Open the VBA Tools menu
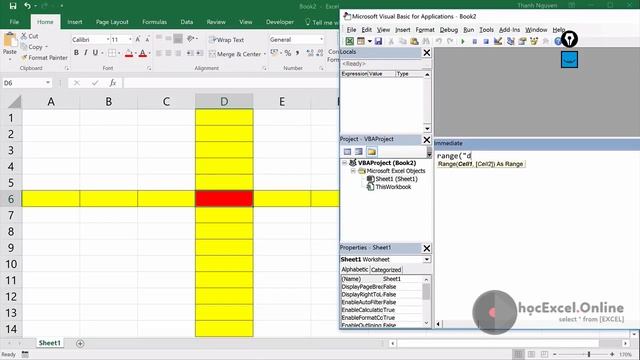Screen dimensions: 640x360 [486, 30]
